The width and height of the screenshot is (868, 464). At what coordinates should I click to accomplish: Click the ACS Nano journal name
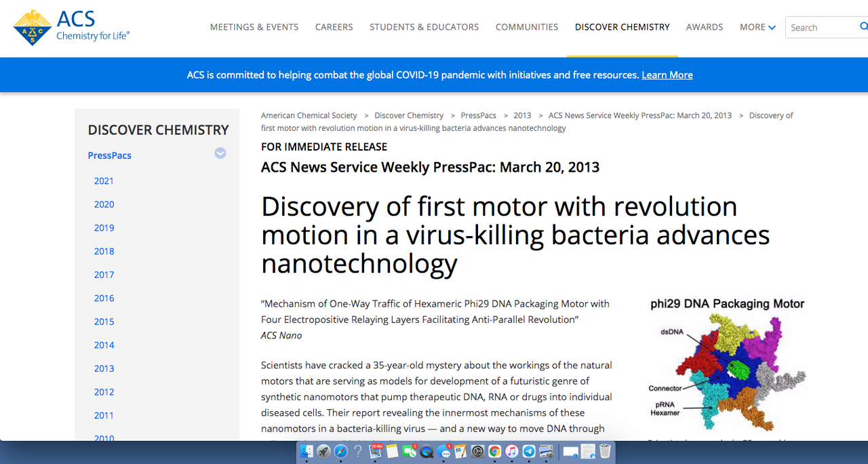coord(281,335)
